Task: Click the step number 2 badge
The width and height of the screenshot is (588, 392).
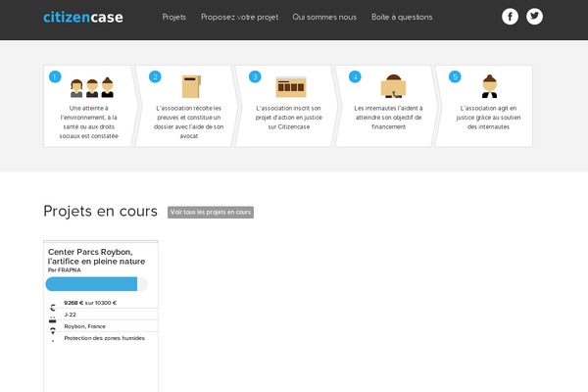Action: coord(155,76)
